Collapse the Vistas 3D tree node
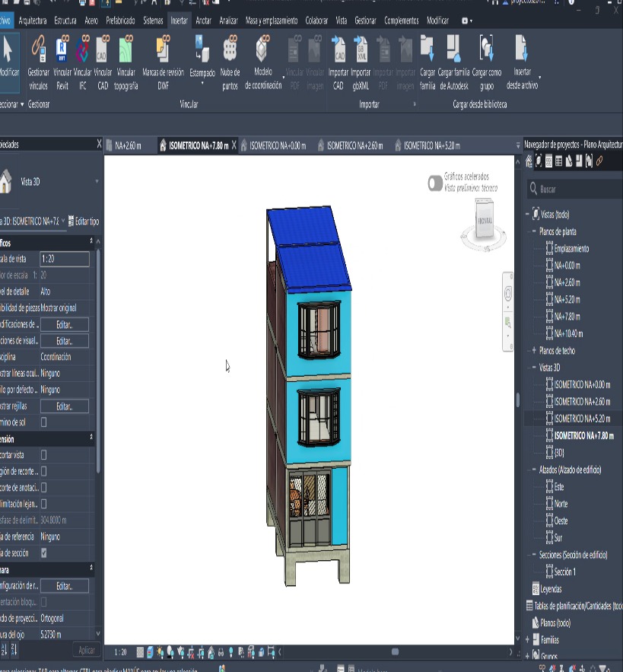Viewport: 623px width, 672px height. pos(534,368)
